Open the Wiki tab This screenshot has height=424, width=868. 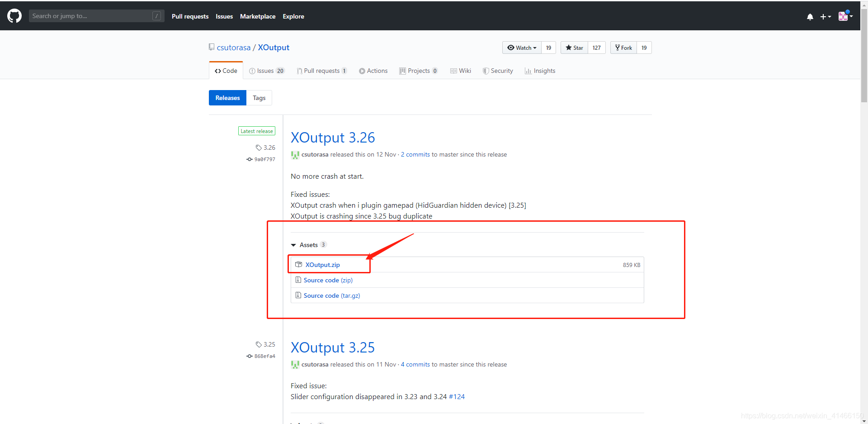(x=461, y=71)
